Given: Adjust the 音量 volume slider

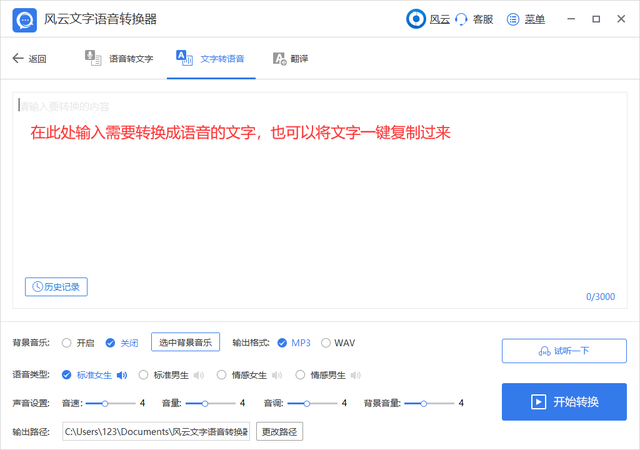Looking at the screenshot, I should click(210, 403).
